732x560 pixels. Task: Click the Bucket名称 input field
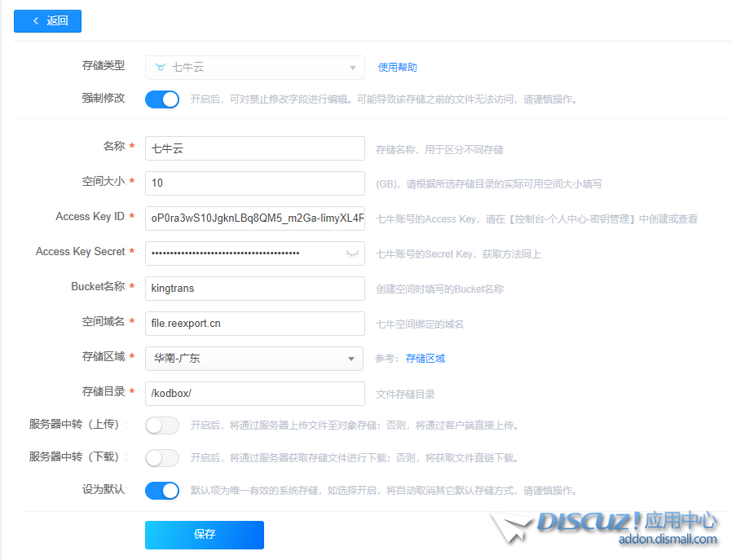[x=254, y=289]
